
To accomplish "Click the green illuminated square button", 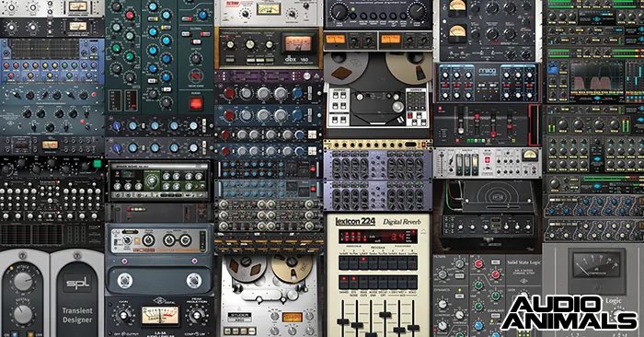I will click(x=97, y=164).
